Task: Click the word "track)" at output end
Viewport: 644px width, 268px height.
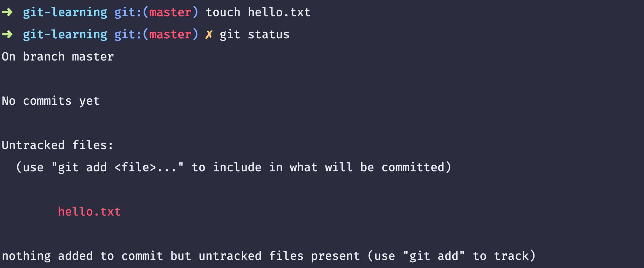Action: [x=515, y=256]
